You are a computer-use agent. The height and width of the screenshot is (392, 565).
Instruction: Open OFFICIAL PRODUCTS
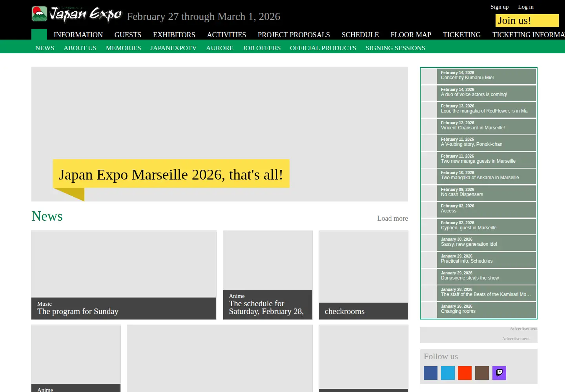click(323, 48)
